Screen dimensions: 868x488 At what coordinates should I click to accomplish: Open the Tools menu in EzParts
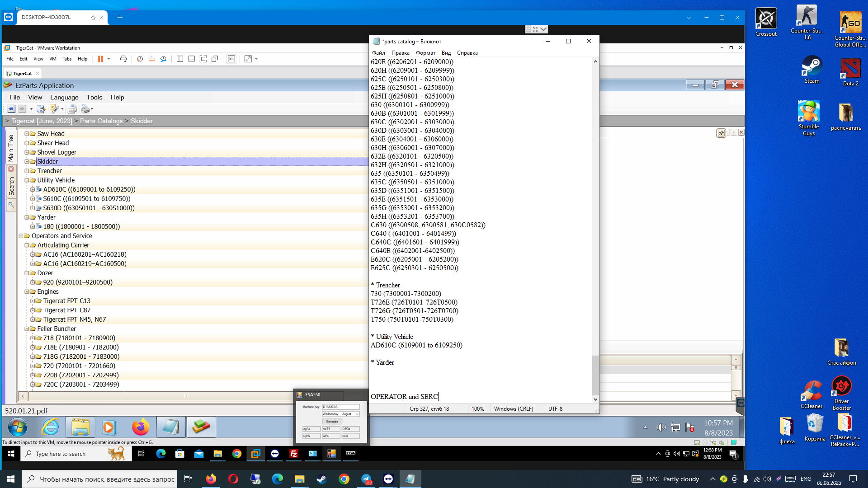(x=94, y=97)
